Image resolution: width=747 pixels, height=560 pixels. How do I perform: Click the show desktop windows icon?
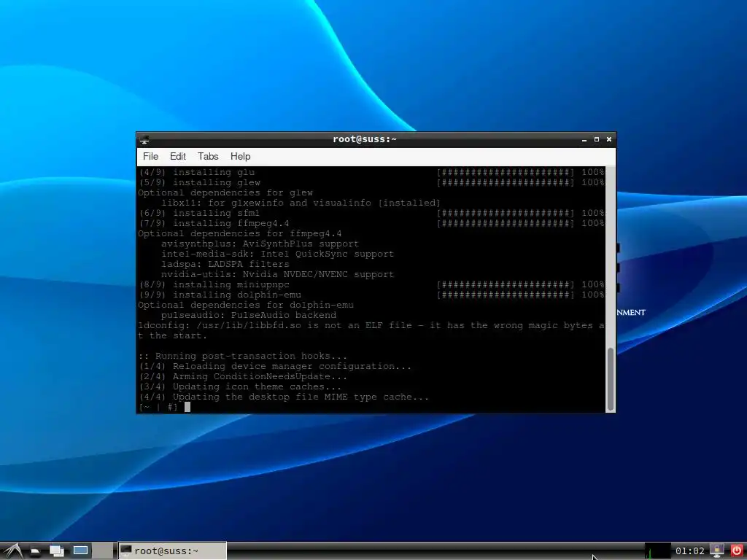pyautogui.click(x=57, y=551)
